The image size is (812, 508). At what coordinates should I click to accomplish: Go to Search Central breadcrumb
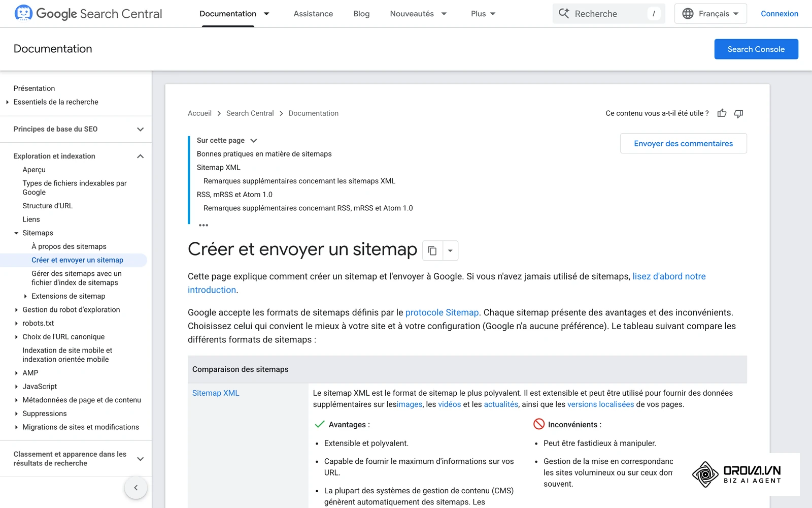250,113
